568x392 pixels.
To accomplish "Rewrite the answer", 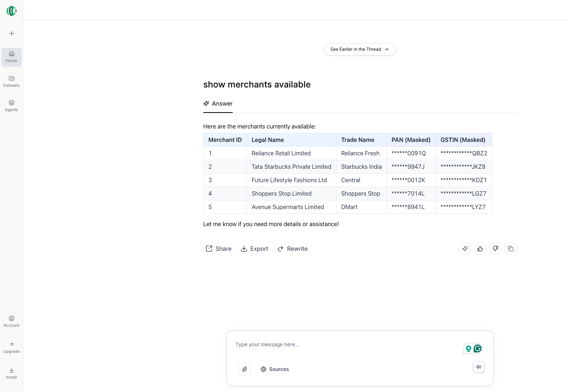I will (293, 249).
